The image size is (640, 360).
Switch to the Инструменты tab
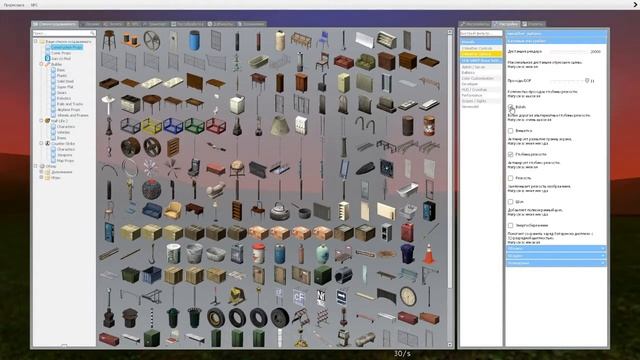click(x=475, y=24)
